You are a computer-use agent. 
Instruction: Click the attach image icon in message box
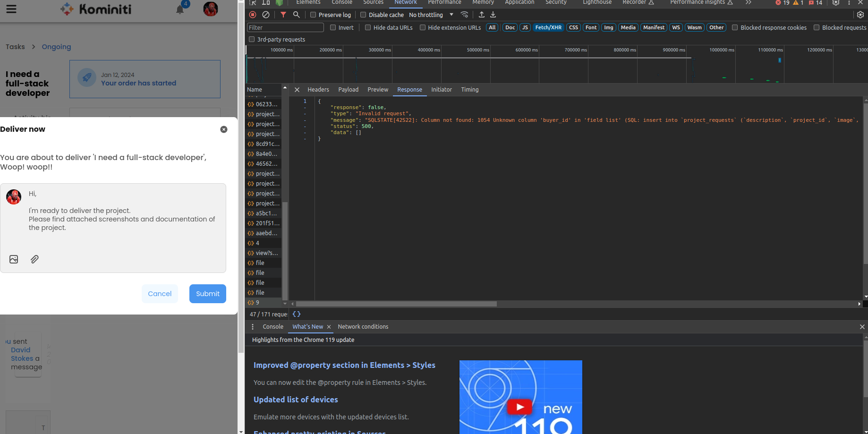point(14,259)
